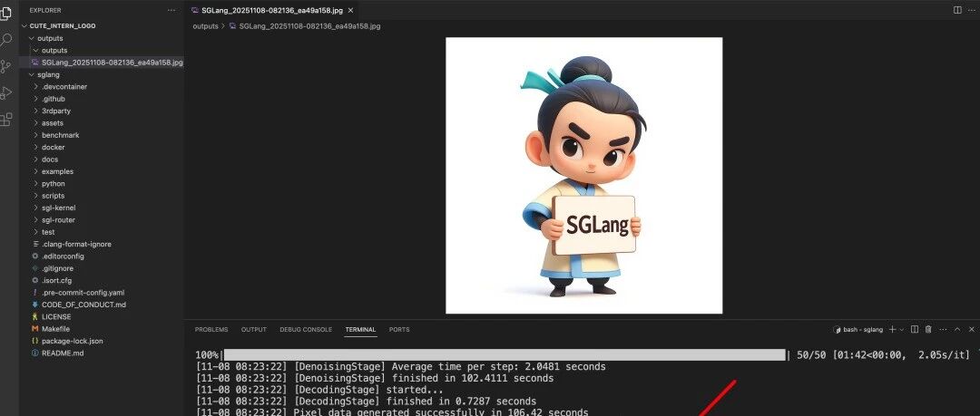Image resolution: width=980 pixels, height=416 pixels.
Task: Expand the benchmark folder
Action: click(x=60, y=135)
